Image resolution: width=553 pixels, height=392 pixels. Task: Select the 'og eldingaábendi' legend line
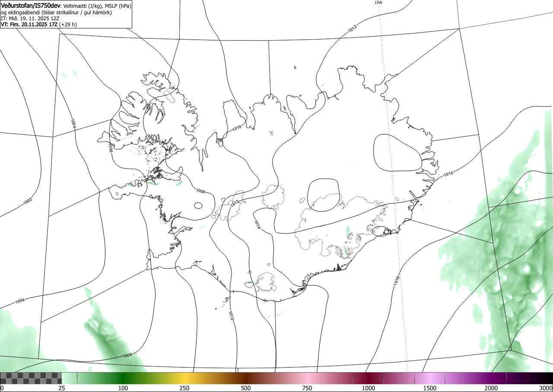tap(56, 13)
